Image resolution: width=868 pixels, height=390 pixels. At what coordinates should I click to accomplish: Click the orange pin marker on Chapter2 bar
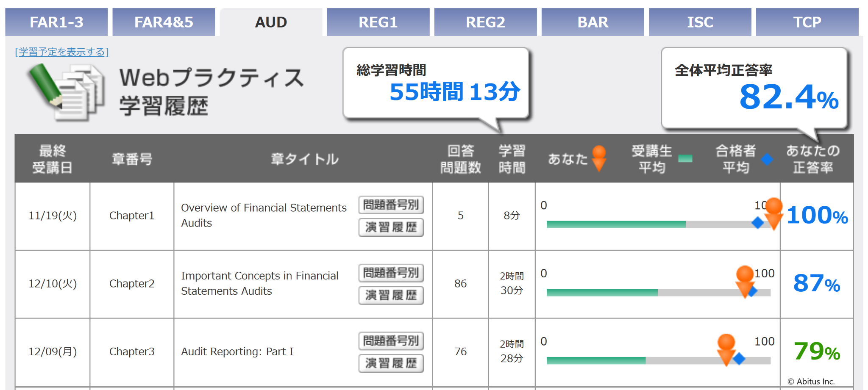745,281
